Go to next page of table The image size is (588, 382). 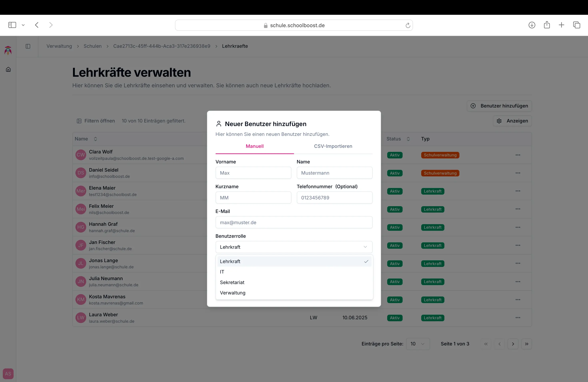(x=513, y=344)
